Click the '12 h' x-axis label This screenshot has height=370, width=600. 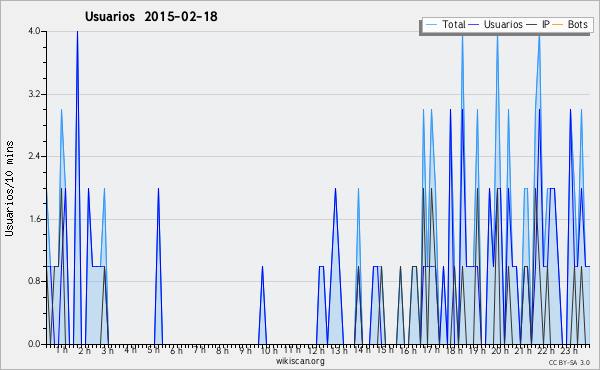[x=316, y=350]
